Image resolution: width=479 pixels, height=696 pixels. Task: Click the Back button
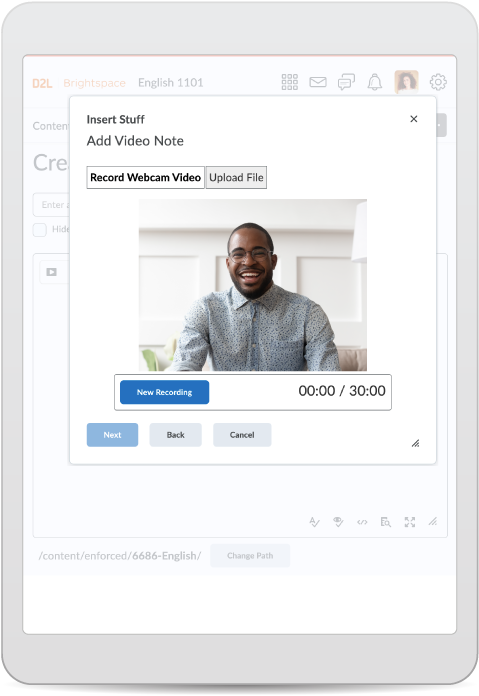[x=175, y=435]
